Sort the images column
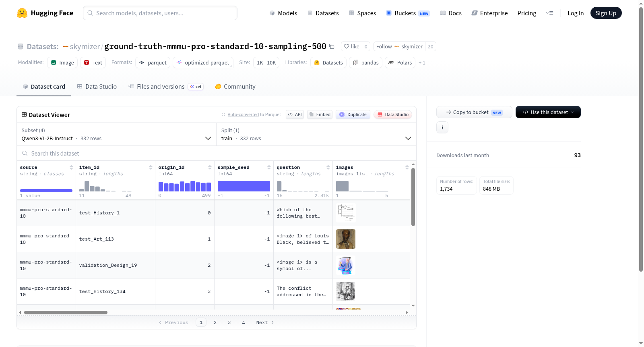 coord(407,167)
